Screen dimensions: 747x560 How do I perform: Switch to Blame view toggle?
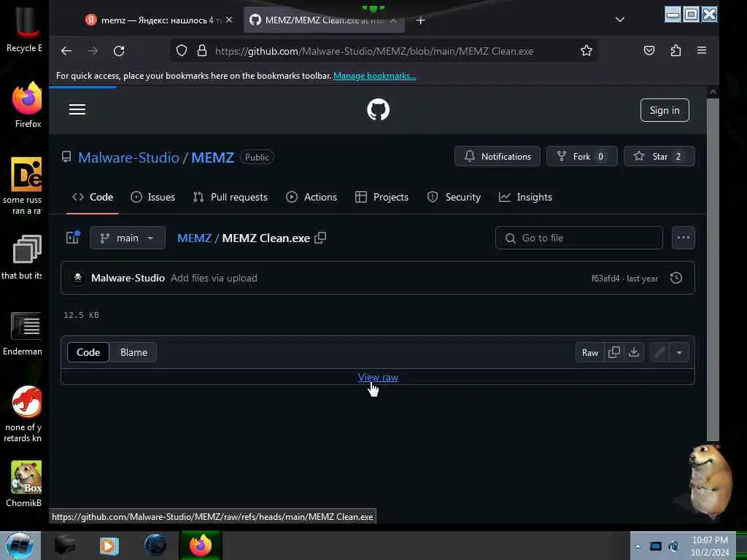pyautogui.click(x=134, y=352)
